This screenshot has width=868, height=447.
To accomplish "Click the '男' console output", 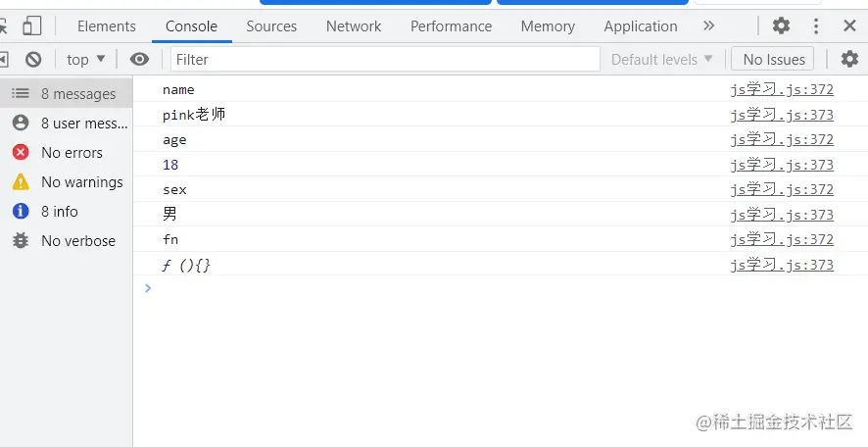I will coord(169,215).
